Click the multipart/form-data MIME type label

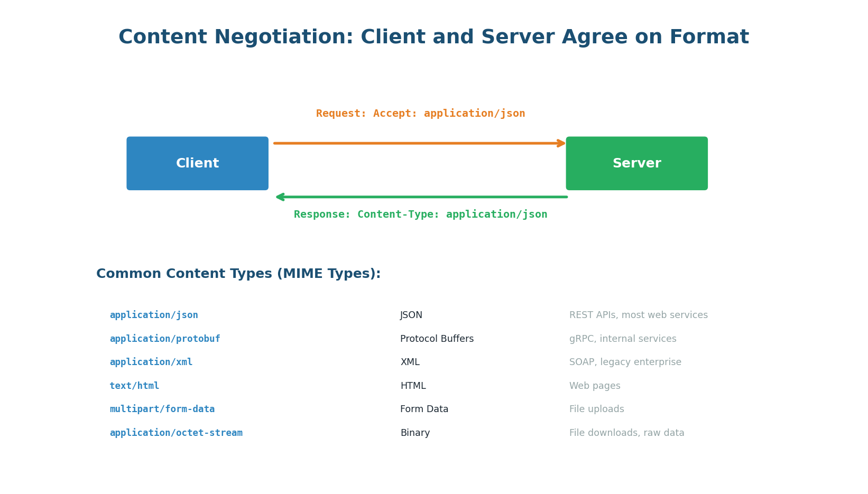click(x=162, y=409)
